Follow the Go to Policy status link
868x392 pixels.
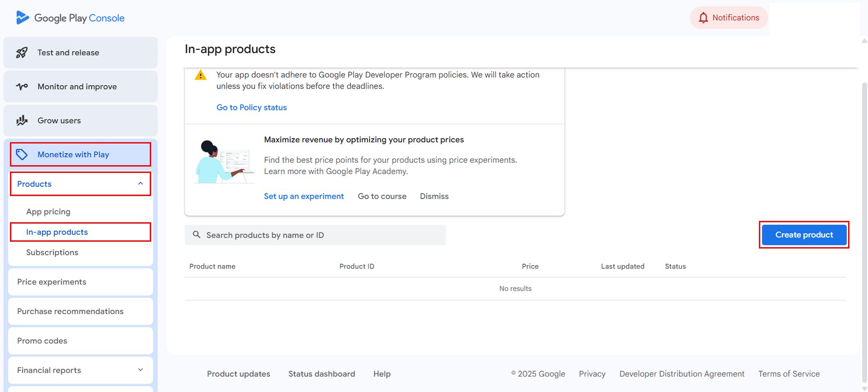252,107
